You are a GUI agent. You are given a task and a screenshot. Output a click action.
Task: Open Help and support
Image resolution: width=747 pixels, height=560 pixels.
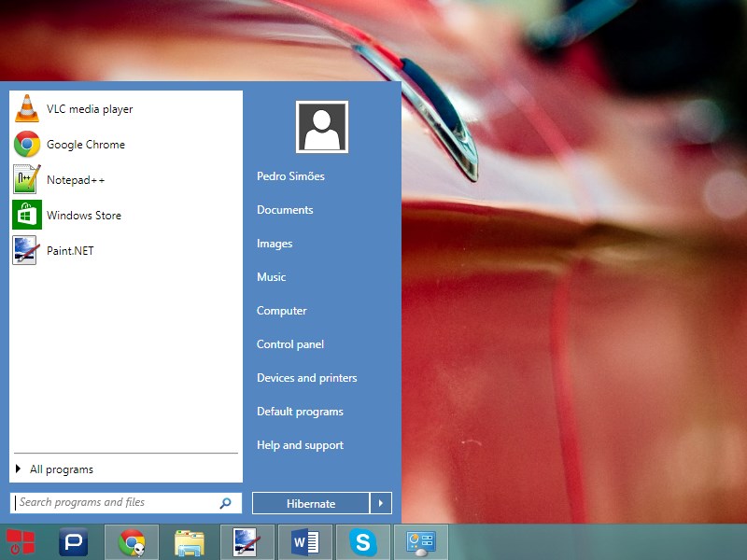pos(300,445)
